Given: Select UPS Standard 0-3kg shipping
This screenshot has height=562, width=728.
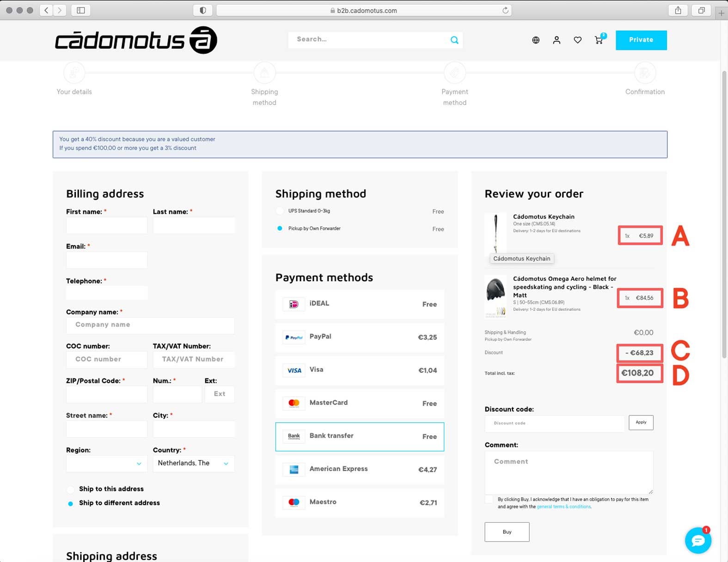Looking at the screenshot, I should 280,211.
